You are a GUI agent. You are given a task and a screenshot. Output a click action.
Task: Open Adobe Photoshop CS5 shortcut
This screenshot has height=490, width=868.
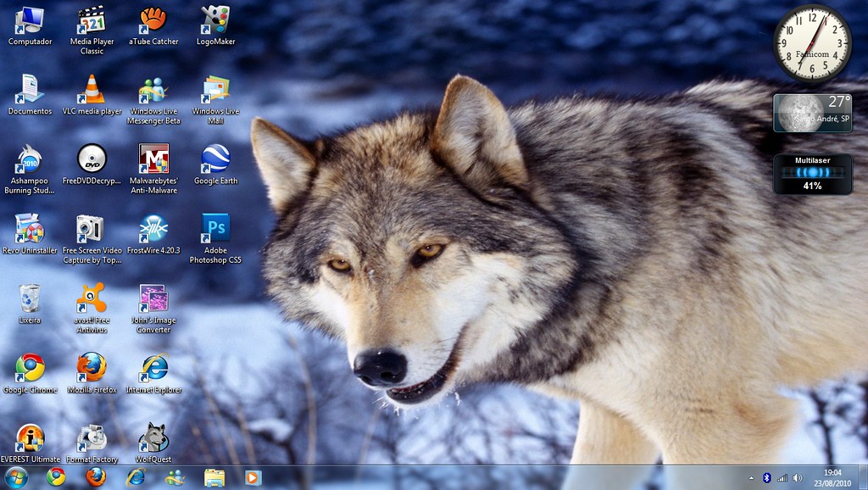click(216, 239)
